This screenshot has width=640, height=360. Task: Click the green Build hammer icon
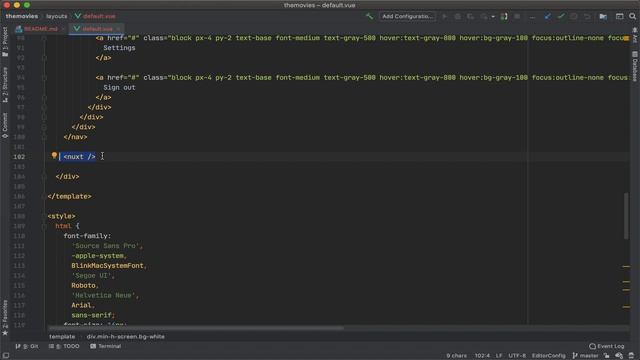click(369, 16)
